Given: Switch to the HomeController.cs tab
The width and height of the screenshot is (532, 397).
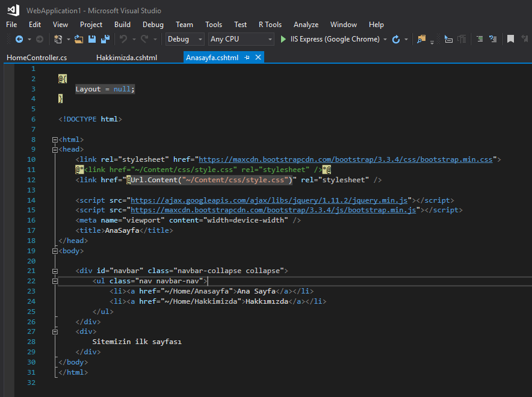Looking at the screenshot, I should (x=37, y=58).
